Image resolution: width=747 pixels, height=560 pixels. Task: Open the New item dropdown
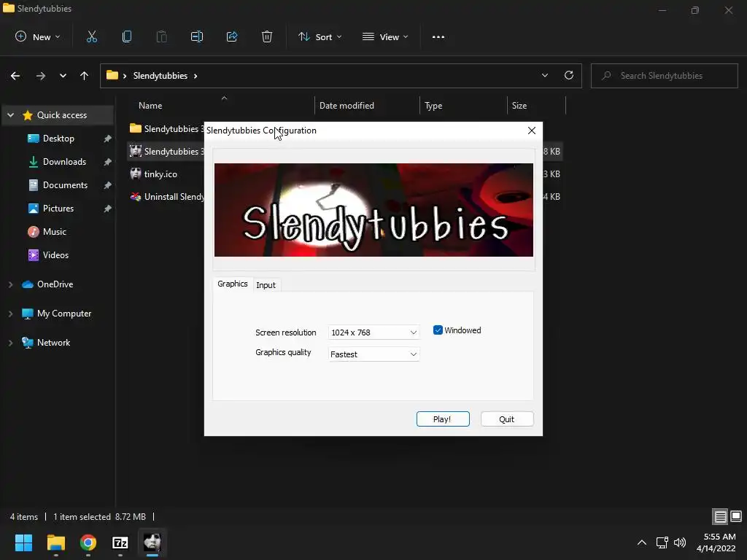coord(38,36)
